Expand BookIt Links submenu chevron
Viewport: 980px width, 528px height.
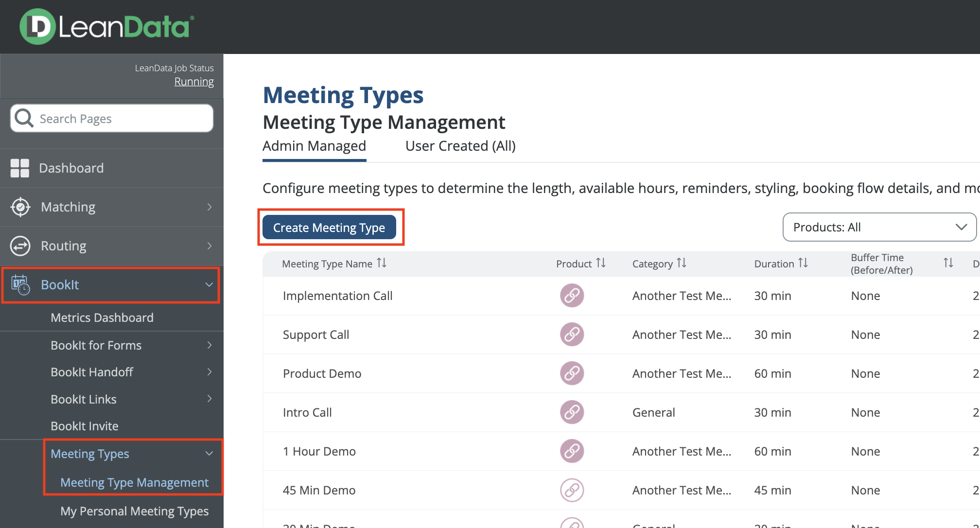point(210,399)
